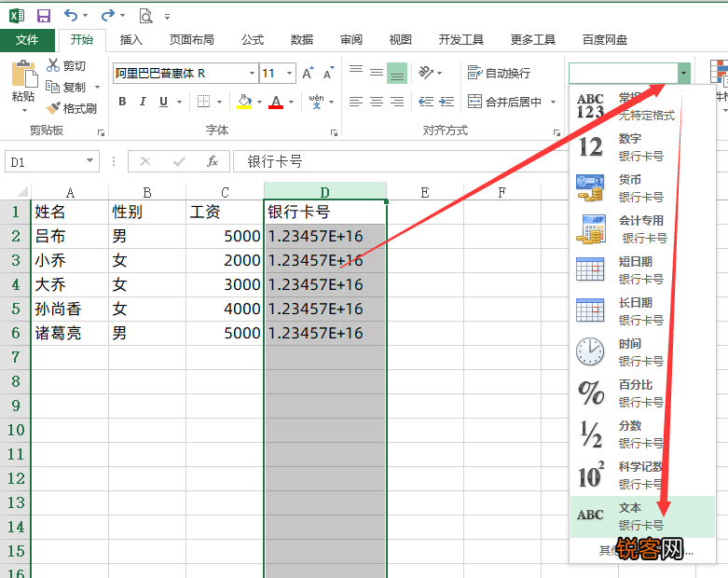
Task: Click the Select All corner triangle
Action: [21, 192]
